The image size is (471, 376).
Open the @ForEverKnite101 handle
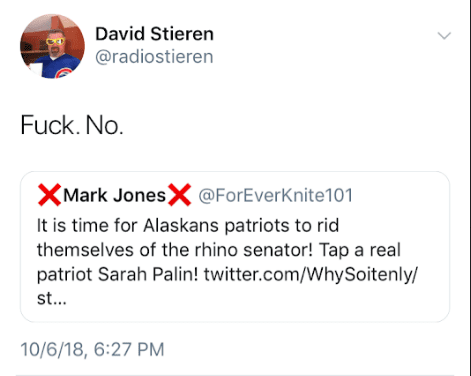(275, 195)
